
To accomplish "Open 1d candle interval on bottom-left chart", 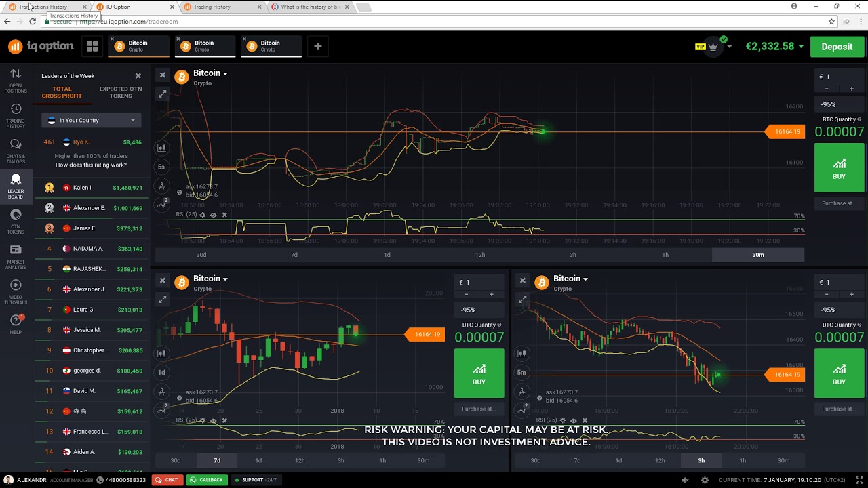I will tap(161, 372).
